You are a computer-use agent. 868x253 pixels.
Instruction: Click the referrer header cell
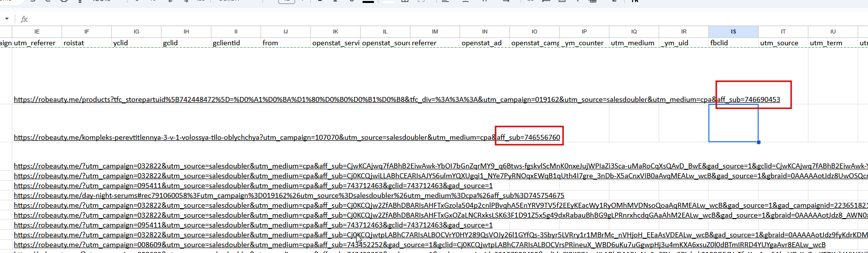(435, 43)
